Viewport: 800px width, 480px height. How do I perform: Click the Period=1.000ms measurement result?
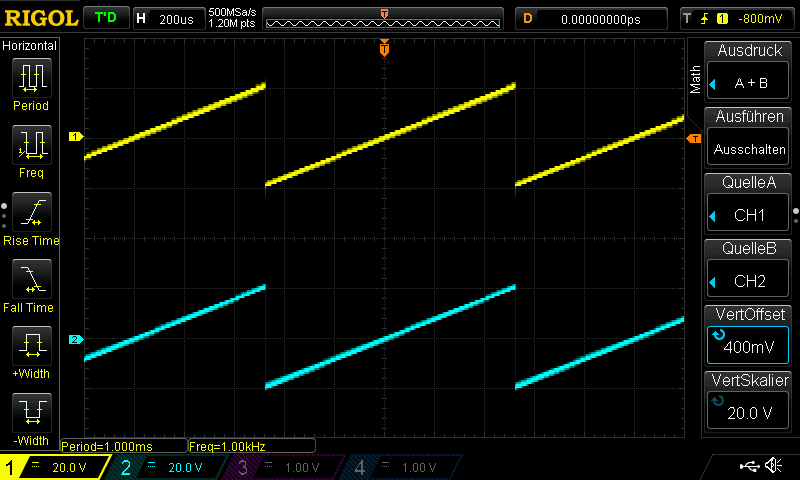[x=123, y=446]
